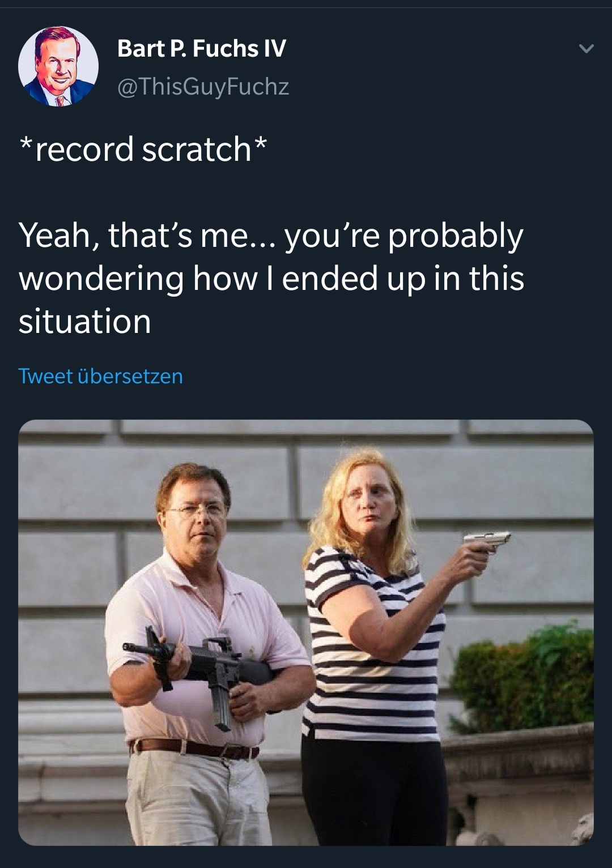Click the phrase 'wondering how I ended up'
The height and width of the screenshot is (868, 612).
(222, 278)
